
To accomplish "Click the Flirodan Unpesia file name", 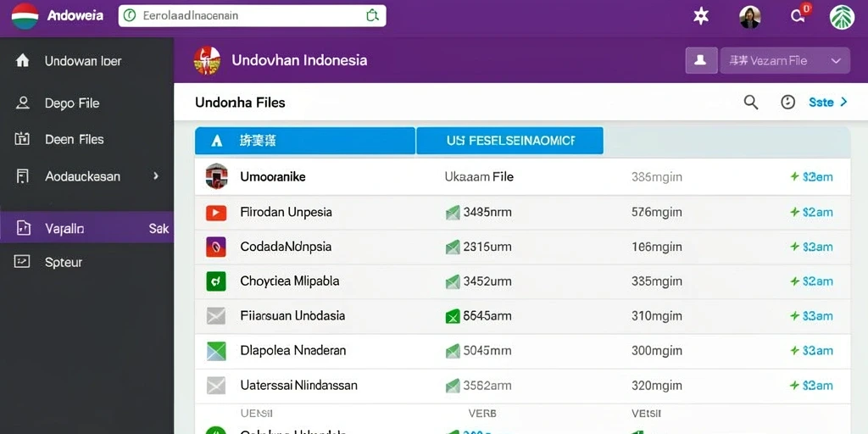I will click(x=287, y=212).
